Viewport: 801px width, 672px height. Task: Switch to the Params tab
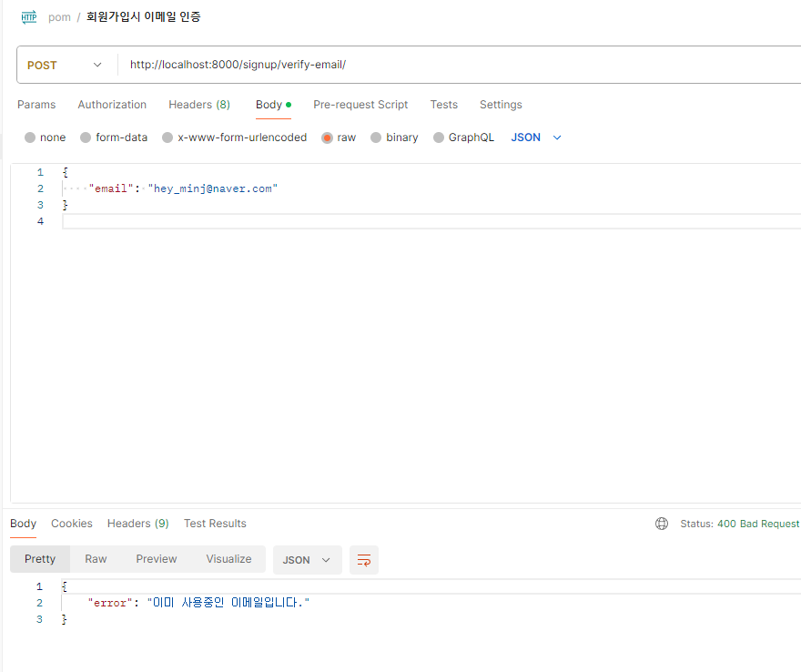pos(36,105)
